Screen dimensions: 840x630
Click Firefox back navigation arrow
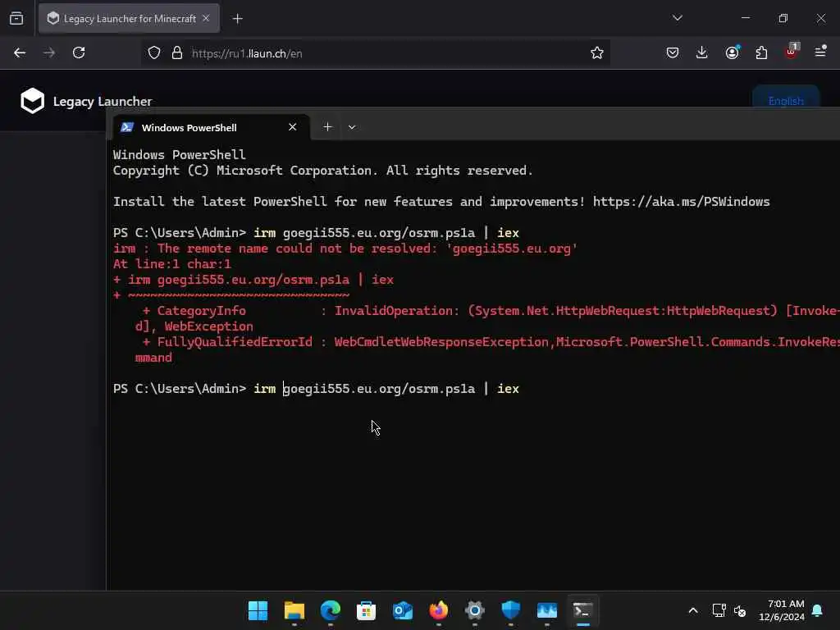click(x=20, y=52)
